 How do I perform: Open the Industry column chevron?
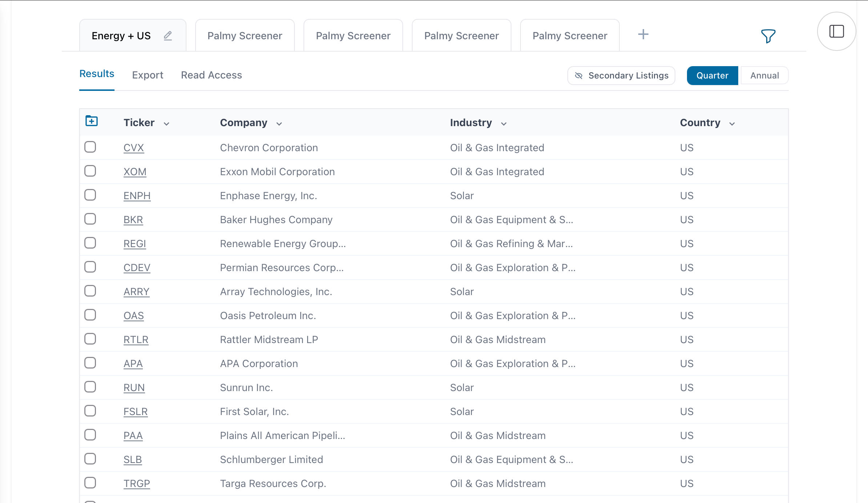pyautogui.click(x=504, y=124)
